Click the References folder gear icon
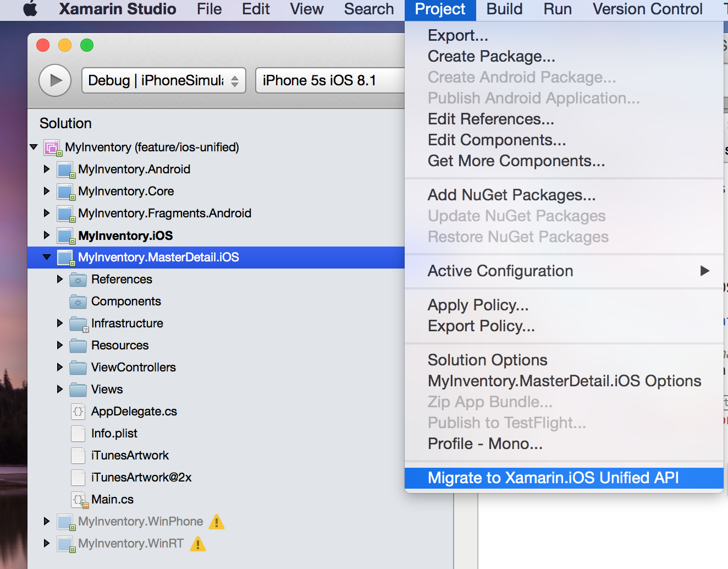The width and height of the screenshot is (728, 569). click(79, 280)
